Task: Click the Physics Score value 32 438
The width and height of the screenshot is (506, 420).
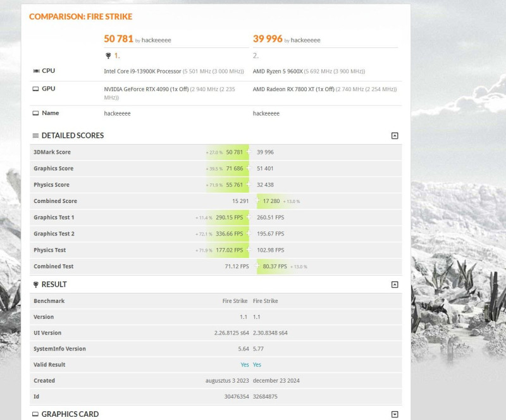Action: (265, 185)
